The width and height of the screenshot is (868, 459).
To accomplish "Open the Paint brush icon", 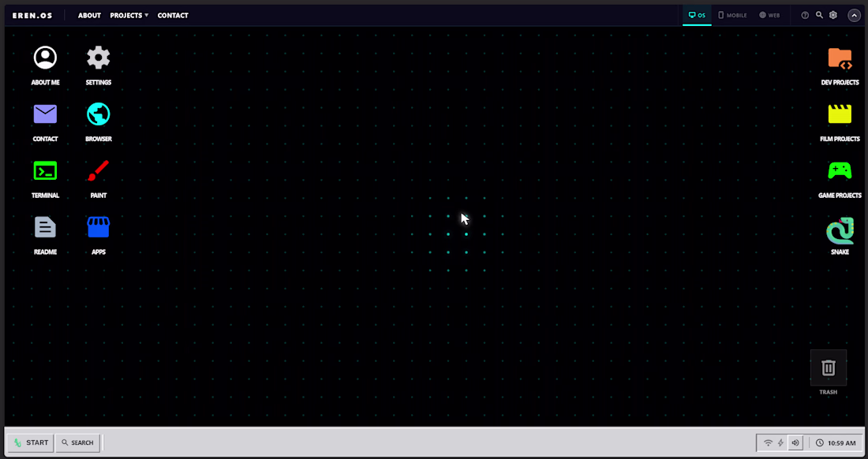I will tap(99, 171).
